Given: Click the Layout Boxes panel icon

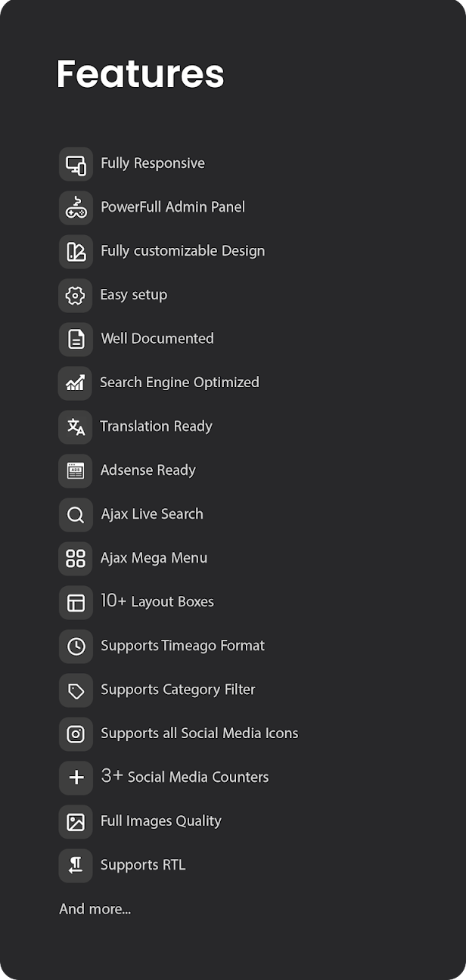Looking at the screenshot, I should (76, 603).
